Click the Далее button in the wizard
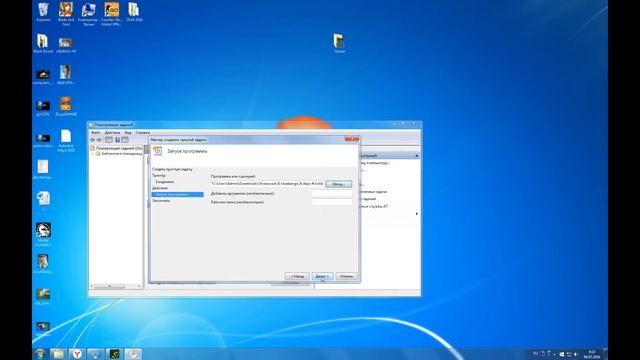This screenshot has height=360, width=640. click(322, 276)
